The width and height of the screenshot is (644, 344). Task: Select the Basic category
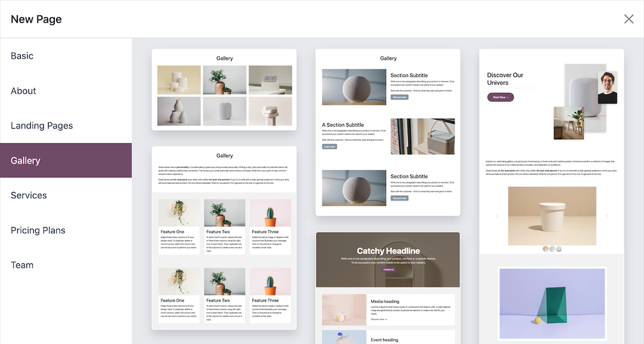click(66, 56)
